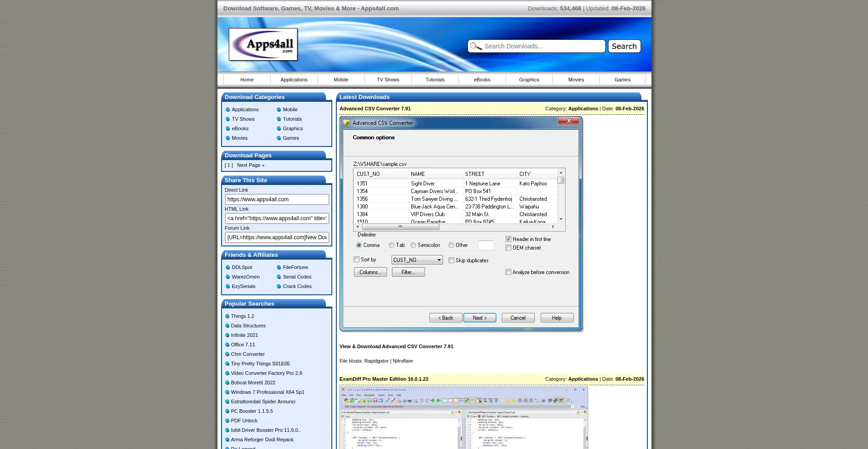This screenshot has height=449, width=868.
Task: Go to Movies in the top navigation bar
Action: pos(576,80)
